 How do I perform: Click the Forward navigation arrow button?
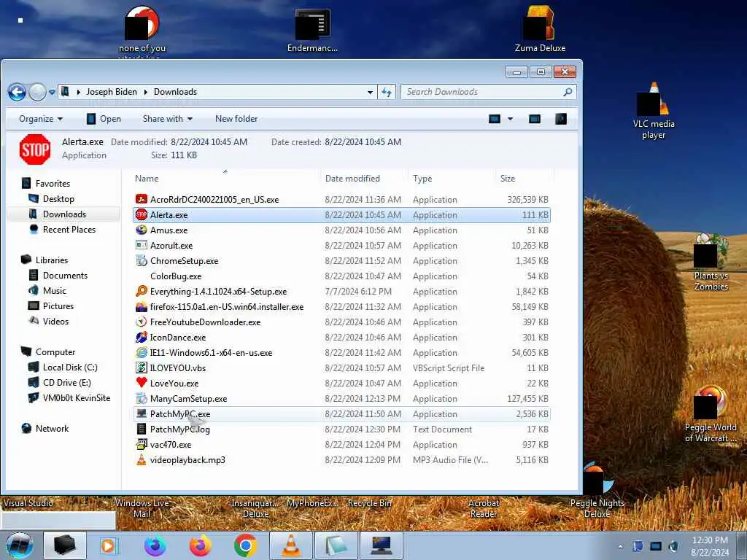tap(37, 92)
